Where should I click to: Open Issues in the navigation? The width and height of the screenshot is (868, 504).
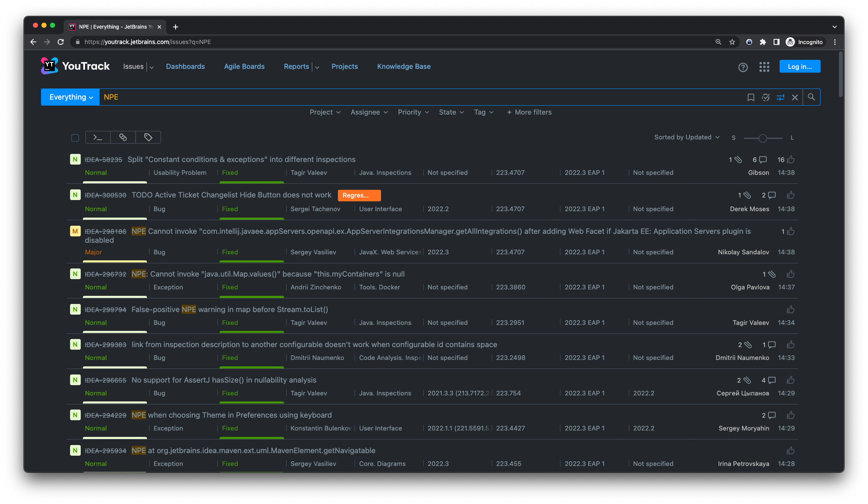(x=133, y=67)
